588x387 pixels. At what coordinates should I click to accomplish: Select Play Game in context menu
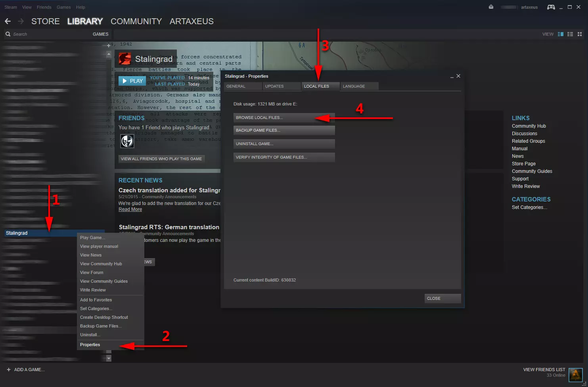click(110, 238)
